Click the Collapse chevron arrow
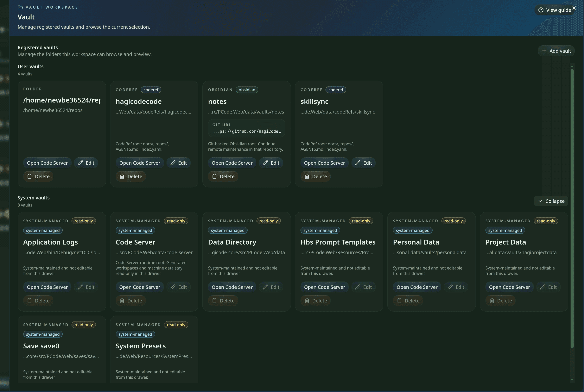 pyautogui.click(x=540, y=201)
